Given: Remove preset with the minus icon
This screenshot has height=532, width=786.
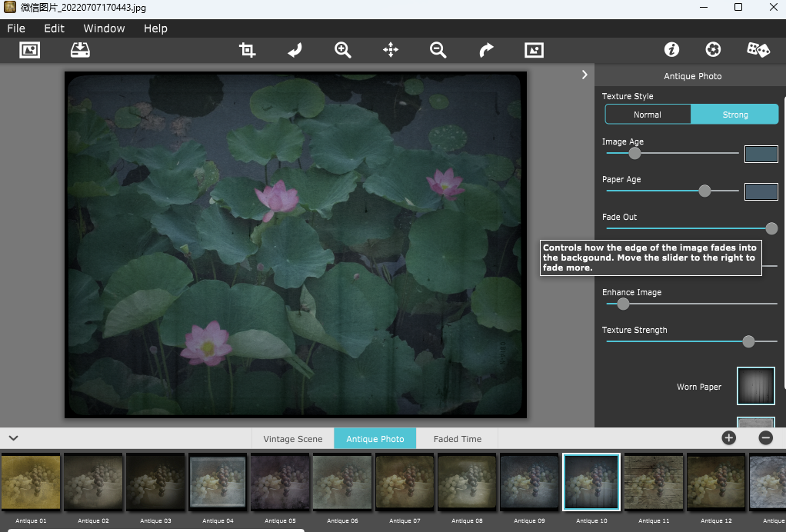Looking at the screenshot, I should point(765,437).
